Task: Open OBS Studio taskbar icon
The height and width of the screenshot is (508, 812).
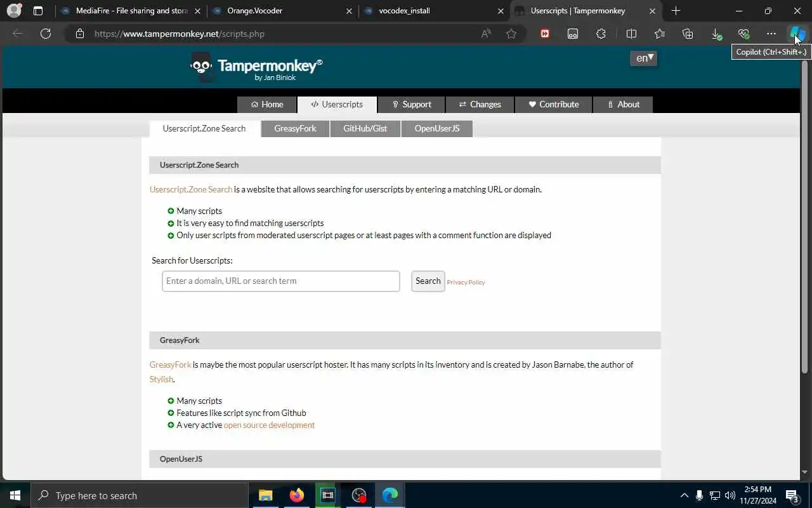Action: tap(359, 495)
